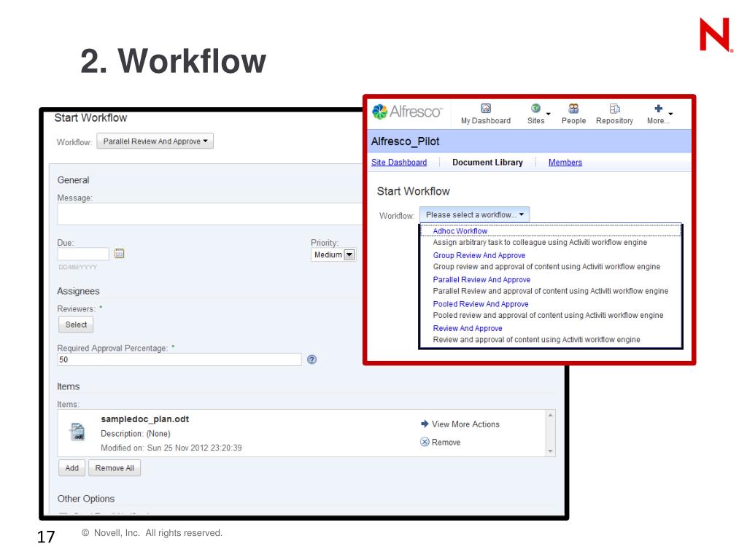Choose Group Review And Approve option
Screen dimensions: 747x560
point(479,255)
